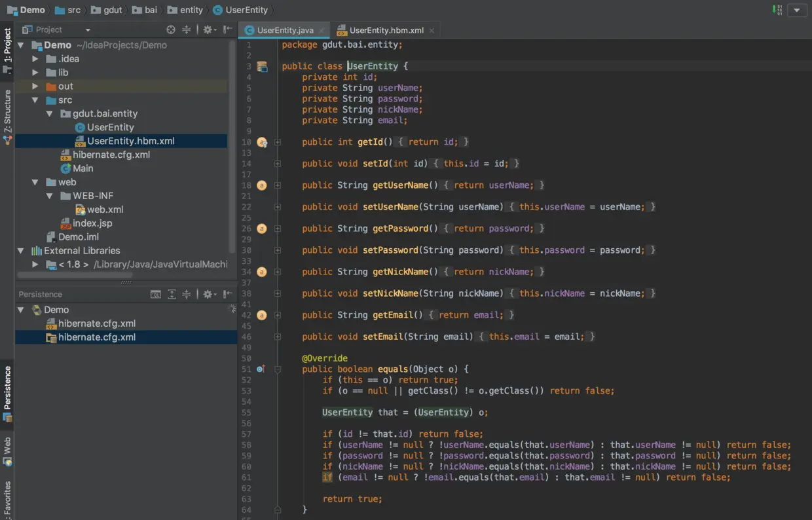Collapse the src folder node
Viewport: 812px width, 520px height.
35,100
